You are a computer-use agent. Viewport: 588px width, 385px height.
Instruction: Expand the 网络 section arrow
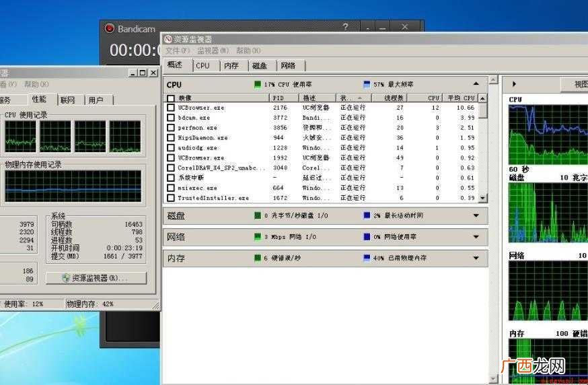click(x=476, y=237)
